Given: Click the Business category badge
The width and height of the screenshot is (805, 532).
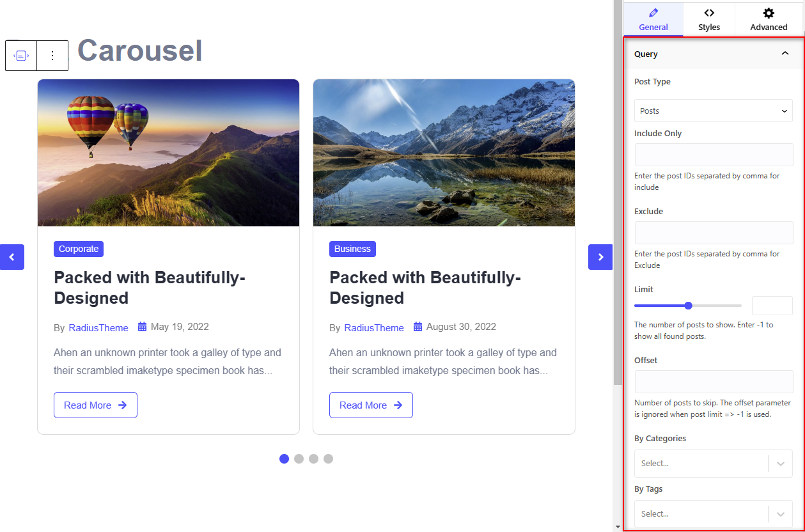Looking at the screenshot, I should 352,249.
